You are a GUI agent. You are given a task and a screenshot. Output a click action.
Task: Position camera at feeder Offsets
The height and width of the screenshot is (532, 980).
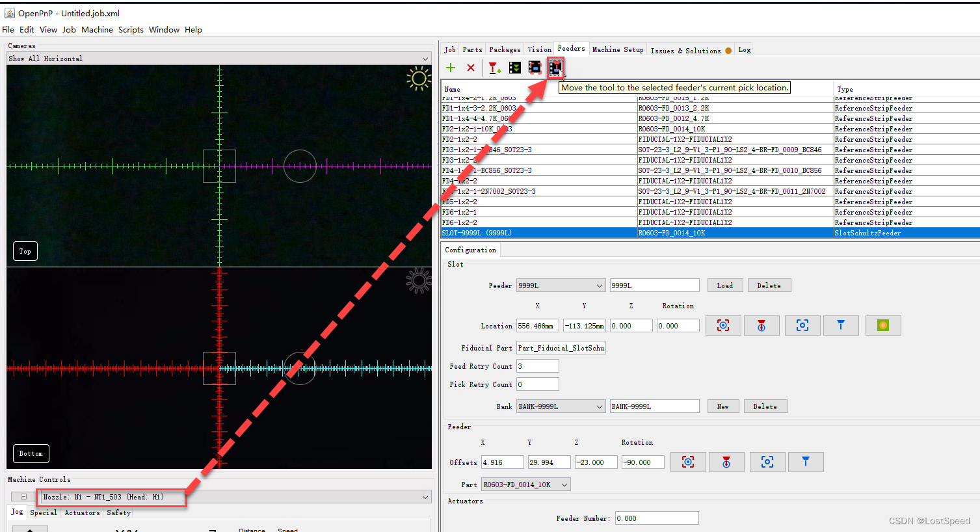click(767, 462)
